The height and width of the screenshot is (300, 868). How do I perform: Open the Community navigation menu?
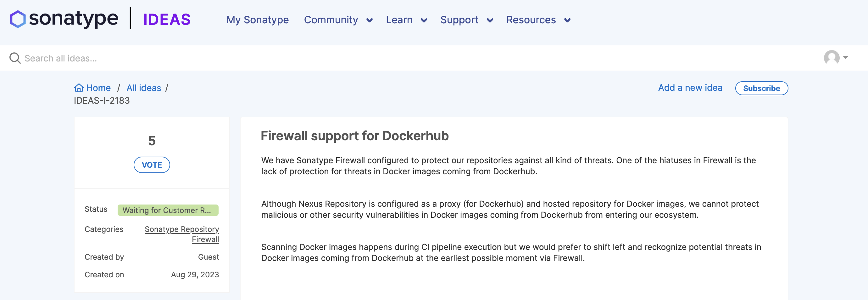point(331,20)
